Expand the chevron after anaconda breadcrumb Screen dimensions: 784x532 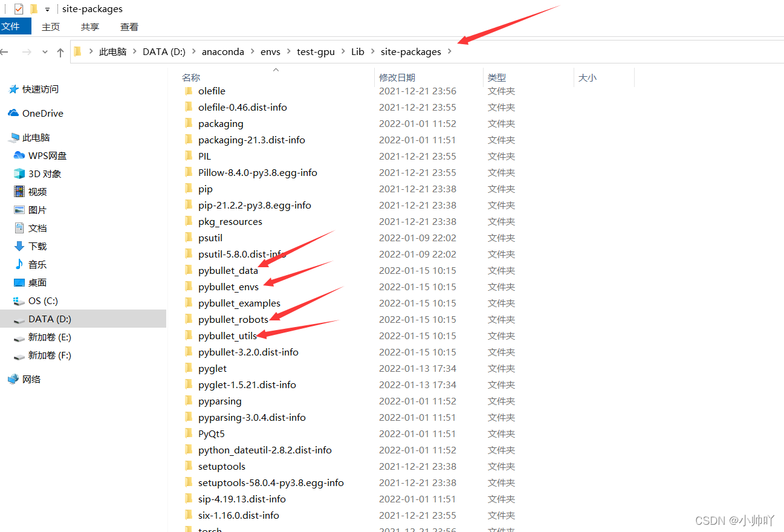(x=253, y=52)
